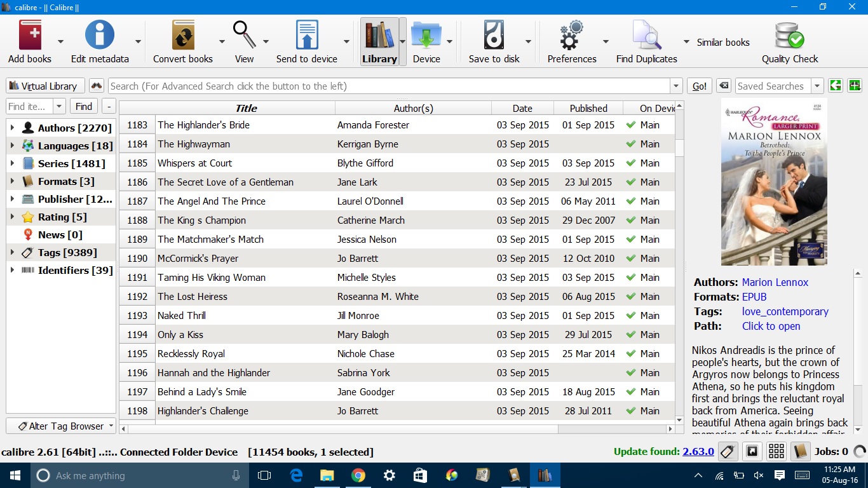Screen dimensions: 868x488
Task: Select Publisher category in tag browser
Action: [x=75, y=199]
